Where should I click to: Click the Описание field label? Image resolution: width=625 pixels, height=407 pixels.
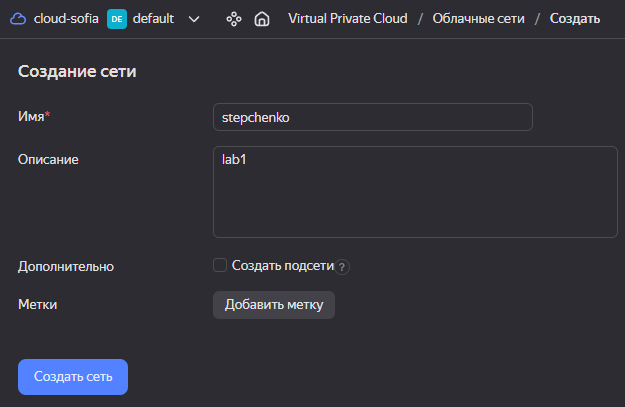[48, 159]
